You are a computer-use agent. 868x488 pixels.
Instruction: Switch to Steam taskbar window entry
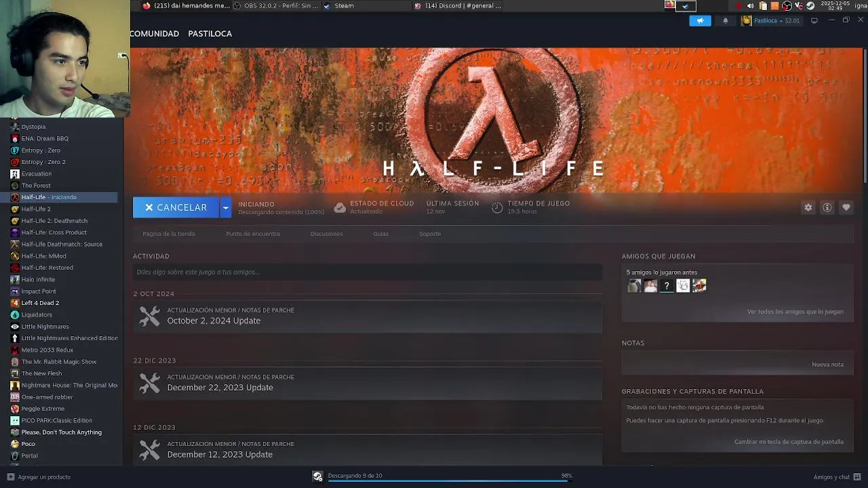(366, 5)
